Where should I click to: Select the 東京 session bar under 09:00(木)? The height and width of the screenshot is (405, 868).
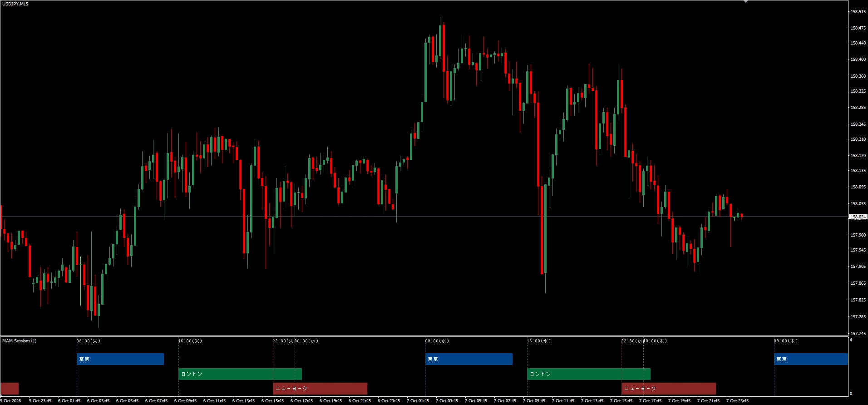[811, 359]
